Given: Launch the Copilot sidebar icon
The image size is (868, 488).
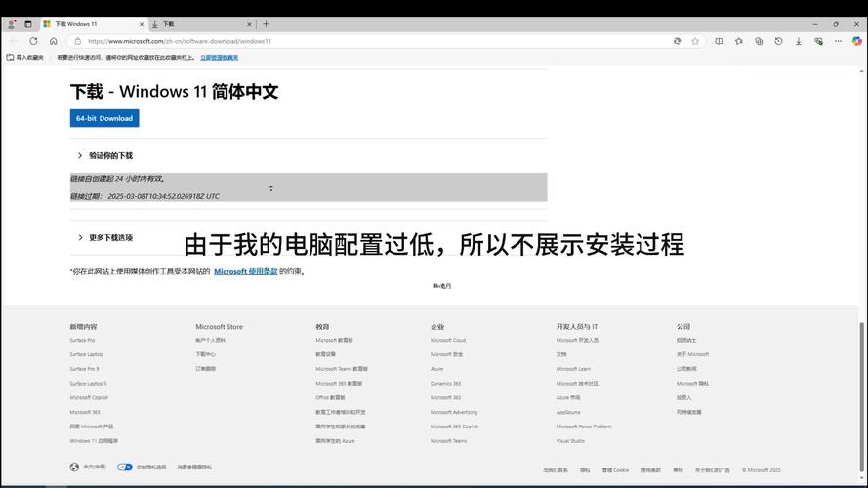Looking at the screenshot, I should (857, 41).
